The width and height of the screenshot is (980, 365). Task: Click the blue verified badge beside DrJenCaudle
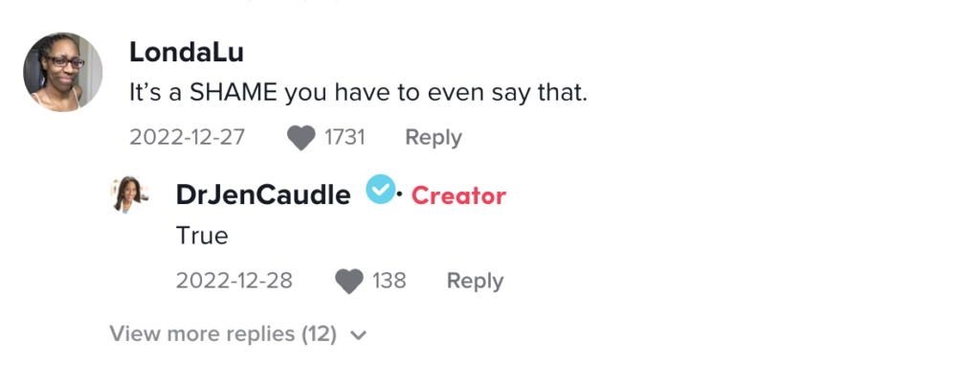coord(381,189)
